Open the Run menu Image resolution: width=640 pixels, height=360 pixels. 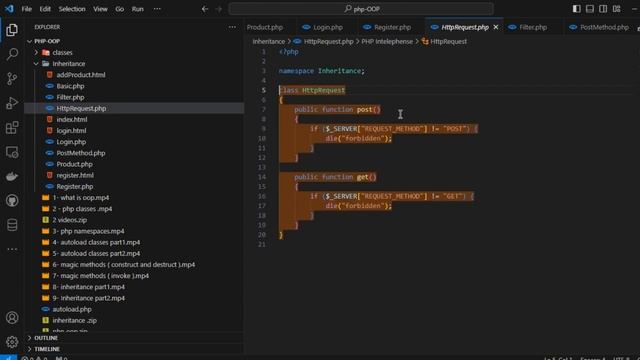click(138, 9)
